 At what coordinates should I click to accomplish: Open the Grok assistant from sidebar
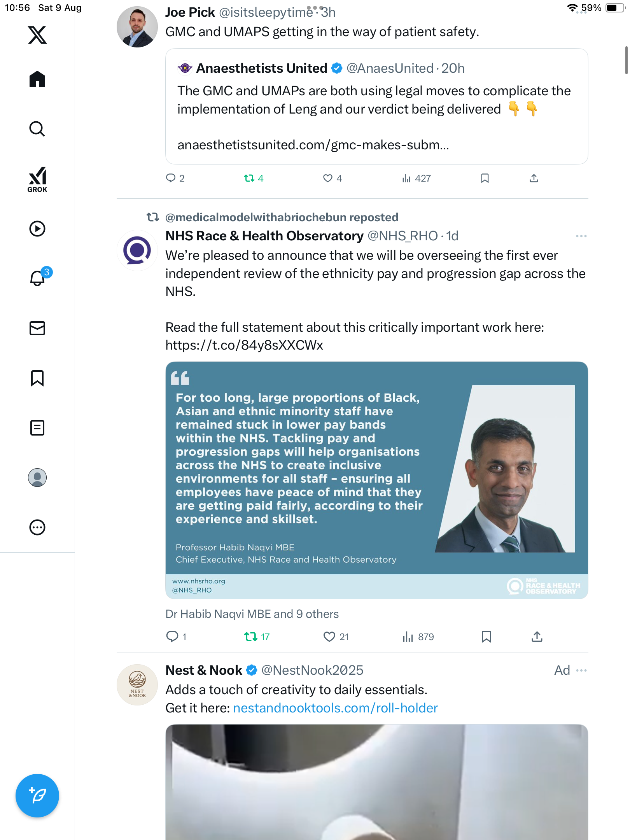(x=37, y=179)
